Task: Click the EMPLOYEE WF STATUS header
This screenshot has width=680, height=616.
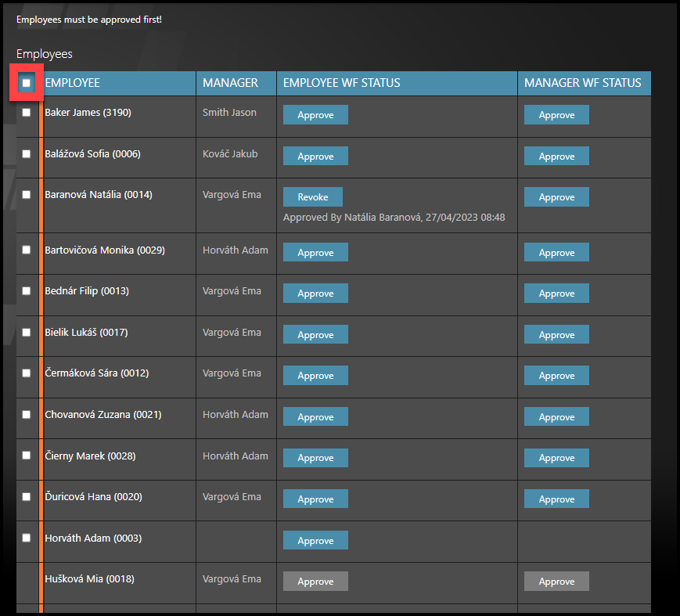Action: pyautogui.click(x=341, y=83)
